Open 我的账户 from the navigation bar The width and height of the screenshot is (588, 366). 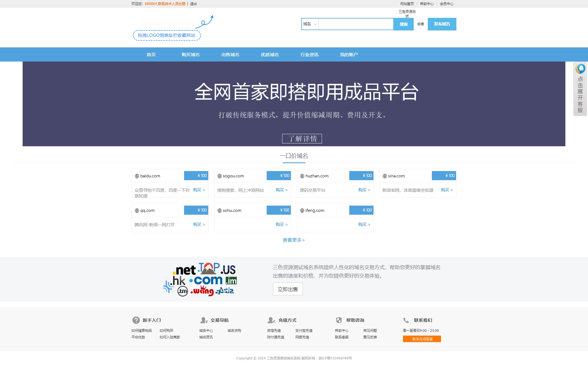pyautogui.click(x=349, y=54)
